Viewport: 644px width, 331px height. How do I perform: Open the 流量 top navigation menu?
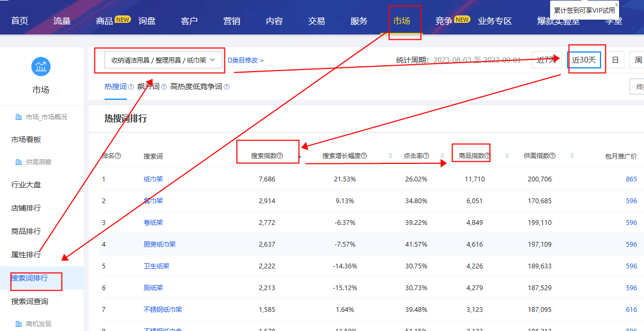point(62,21)
